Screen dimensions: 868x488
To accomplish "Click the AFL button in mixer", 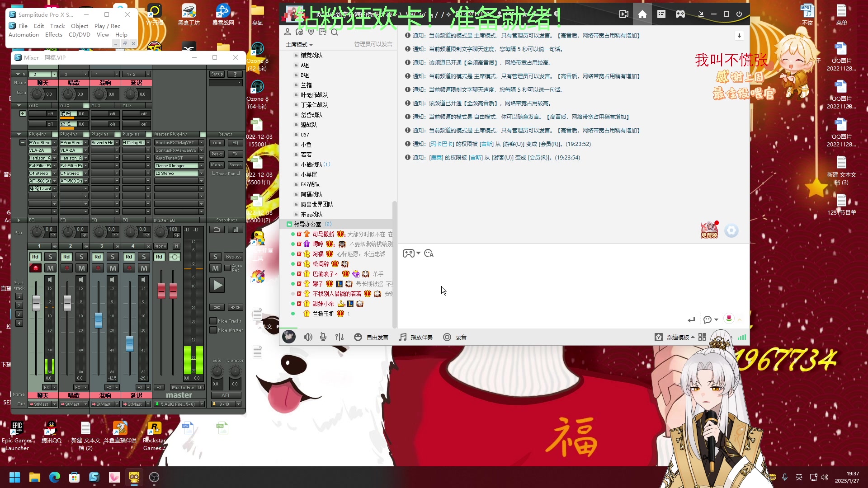I will click(x=226, y=395).
